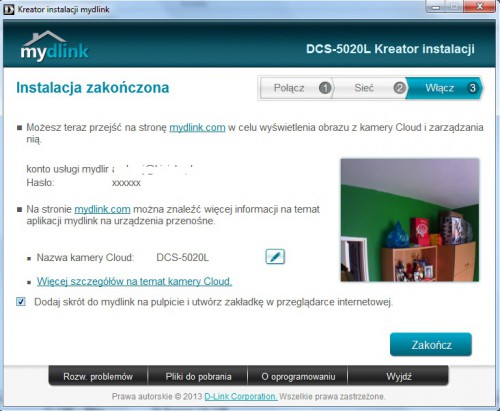Open Więcej szczegółów na temat kamery Cloud
The height and width of the screenshot is (411, 500).
(134, 281)
